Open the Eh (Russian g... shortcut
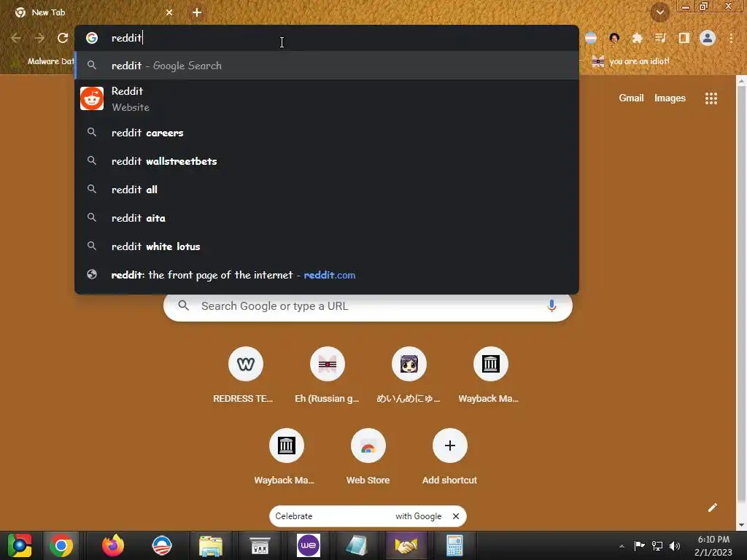The height and width of the screenshot is (560, 747). [327, 376]
